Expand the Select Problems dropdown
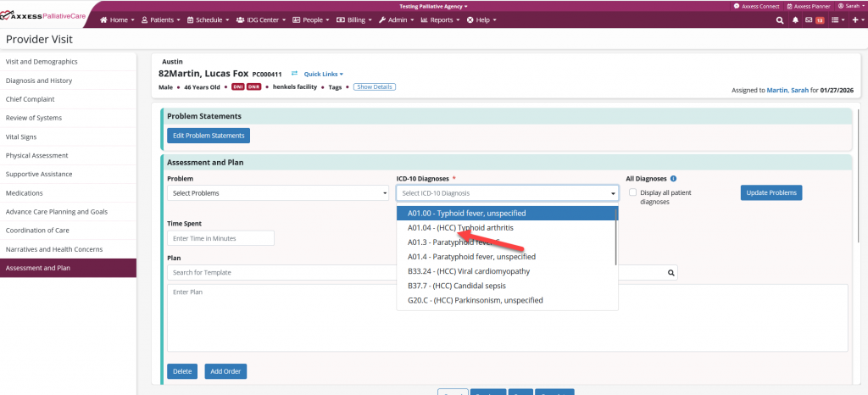 click(x=278, y=193)
